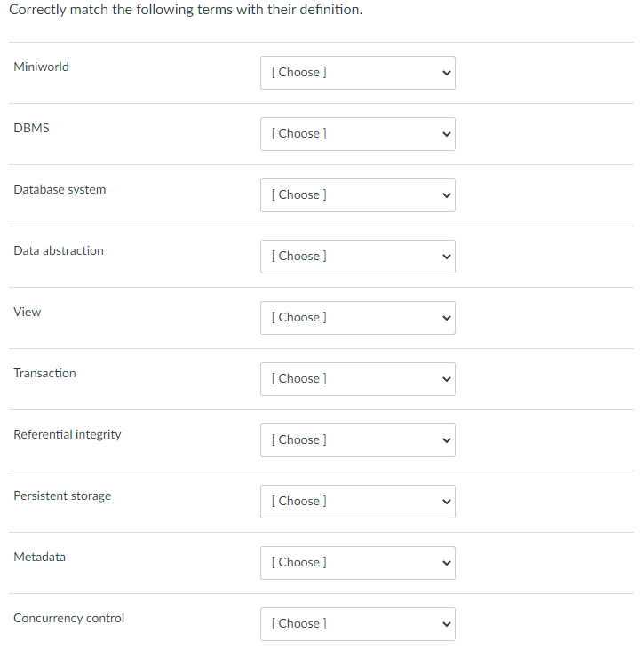Select the Database system term text
Viewport: 644px width, 649px height.
[x=60, y=189]
